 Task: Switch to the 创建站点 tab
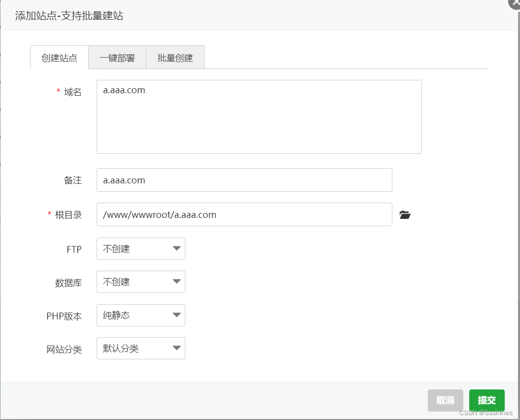(x=59, y=58)
